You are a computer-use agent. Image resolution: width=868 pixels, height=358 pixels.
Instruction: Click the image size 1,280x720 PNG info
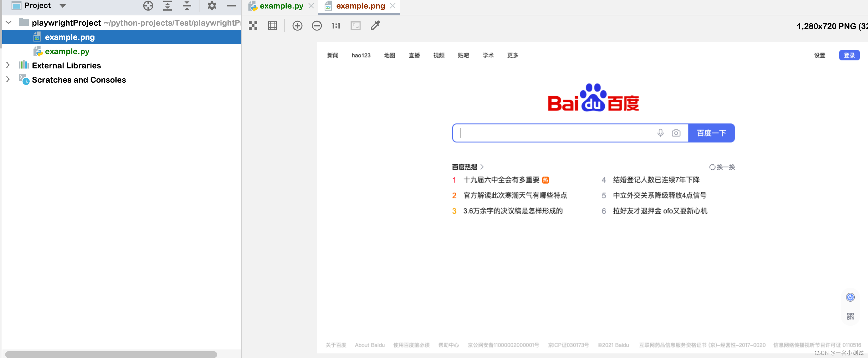point(832,26)
